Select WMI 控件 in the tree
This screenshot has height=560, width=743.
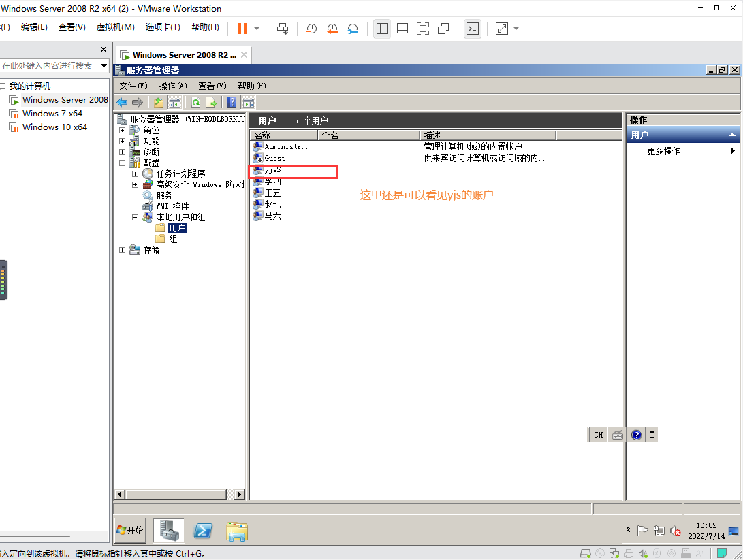(172, 206)
